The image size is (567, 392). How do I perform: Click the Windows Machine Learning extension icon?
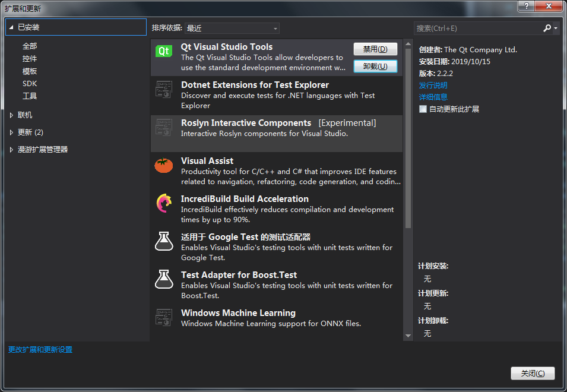[x=163, y=317]
